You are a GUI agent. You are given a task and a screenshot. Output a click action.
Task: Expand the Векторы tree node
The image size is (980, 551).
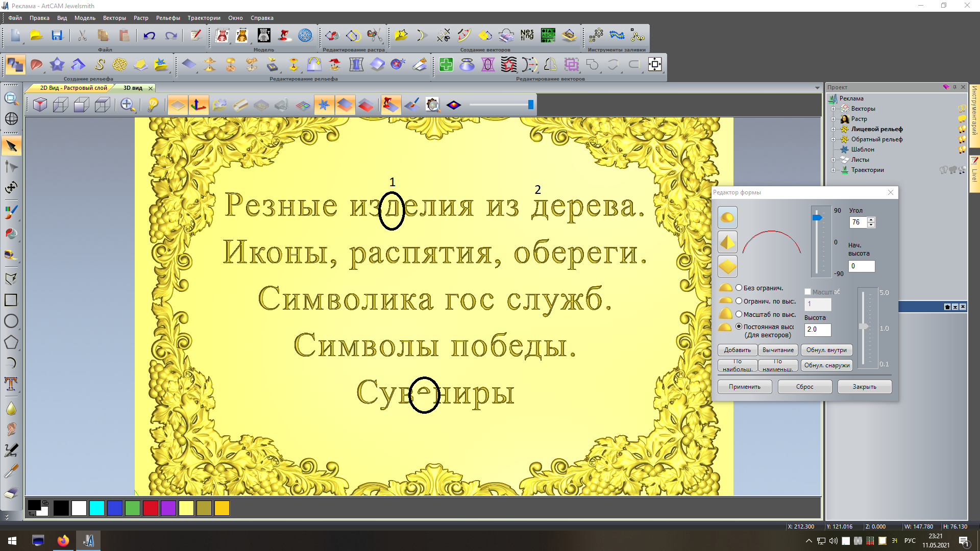[833, 109]
